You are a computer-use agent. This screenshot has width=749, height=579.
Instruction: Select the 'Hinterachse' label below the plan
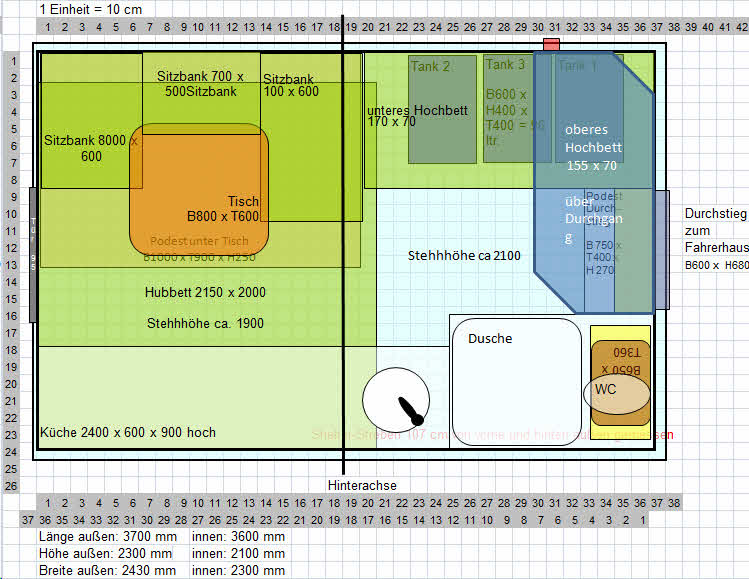[x=362, y=485]
